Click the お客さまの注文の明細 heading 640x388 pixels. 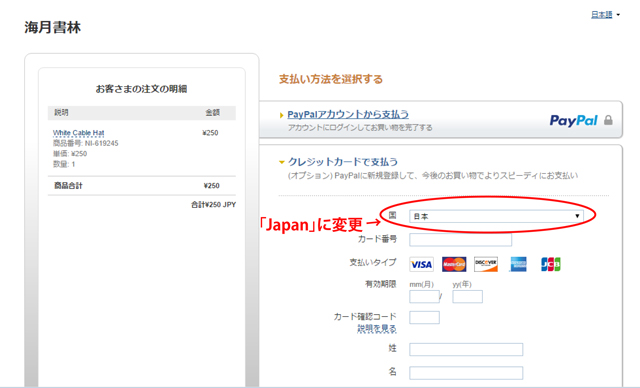coord(141,89)
